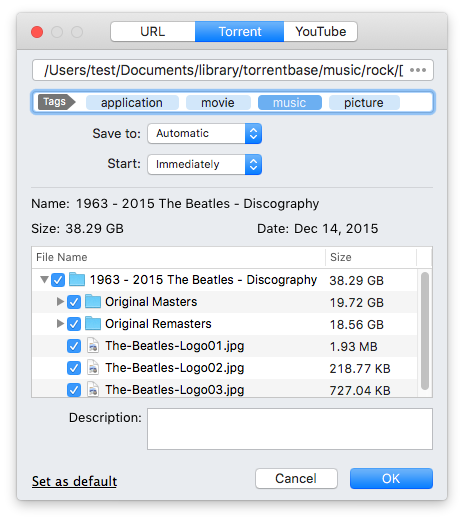The height and width of the screenshot is (521, 464).
Task: Click the 19.72 GB size cell
Action: 357,303
